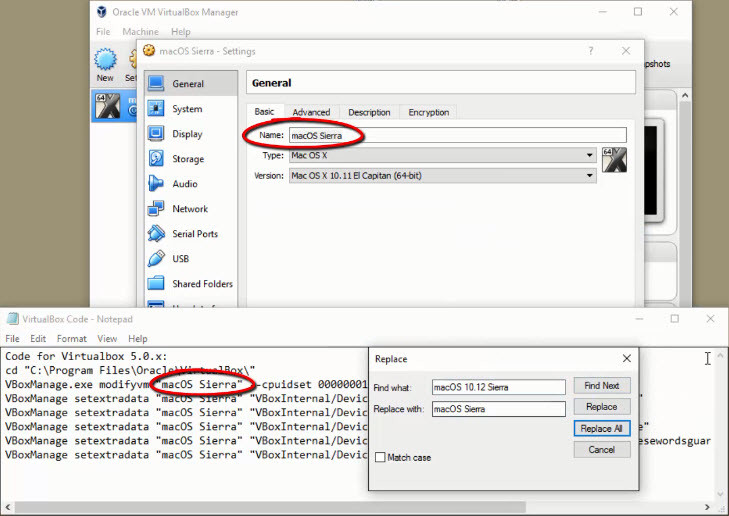This screenshot has width=729, height=516.
Task: Open VirtualBox Help menu
Action: click(x=181, y=32)
